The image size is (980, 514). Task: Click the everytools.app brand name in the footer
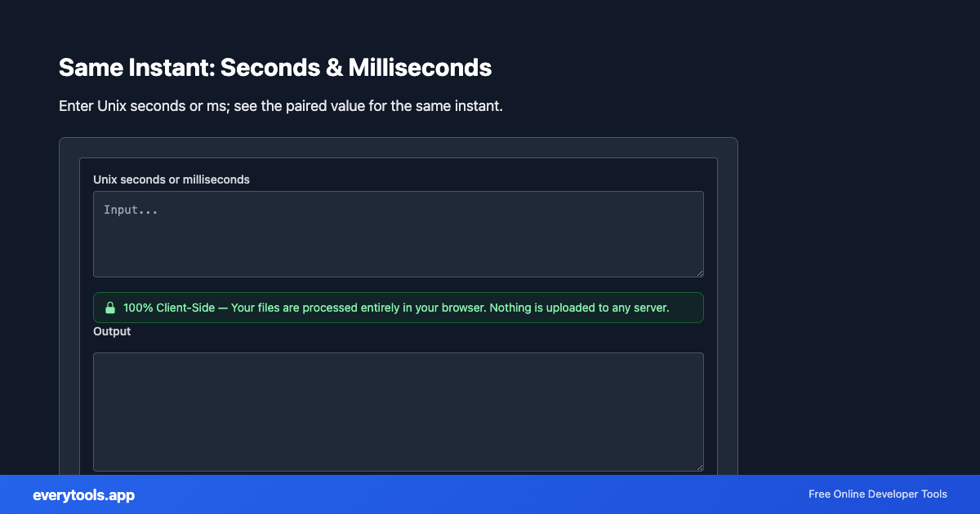(83, 495)
